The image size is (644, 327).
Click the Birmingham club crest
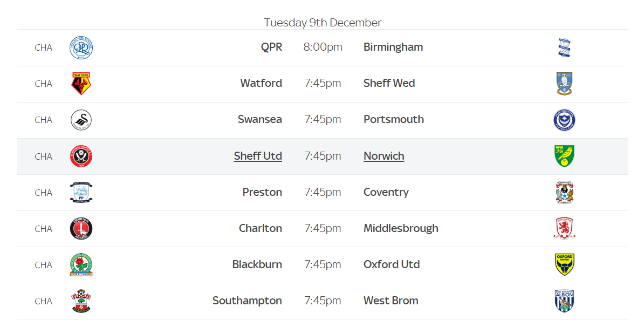(x=564, y=47)
